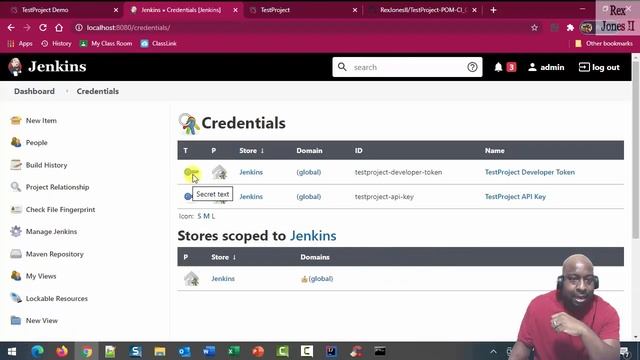Open the Other bookmarks folder
The width and height of the screenshot is (640, 360).
(604, 43)
